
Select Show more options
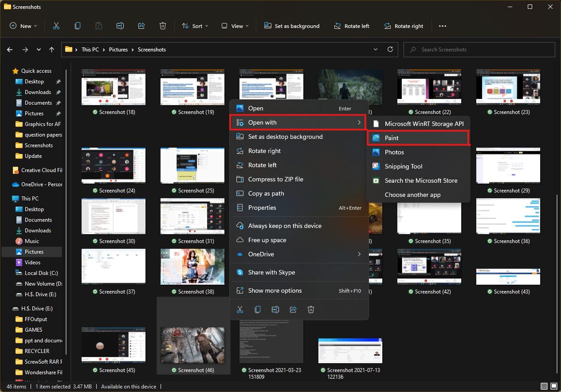[x=299, y=290]
